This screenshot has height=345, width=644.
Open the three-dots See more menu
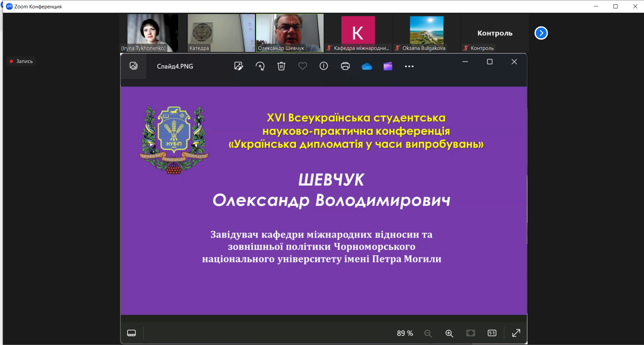point(409,66)
